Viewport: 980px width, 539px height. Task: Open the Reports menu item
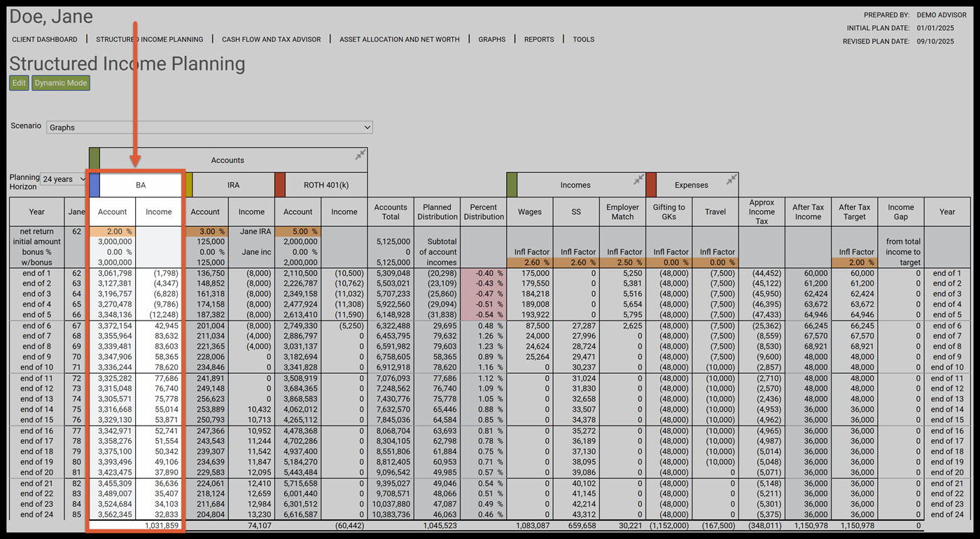(x=539, y=39)
